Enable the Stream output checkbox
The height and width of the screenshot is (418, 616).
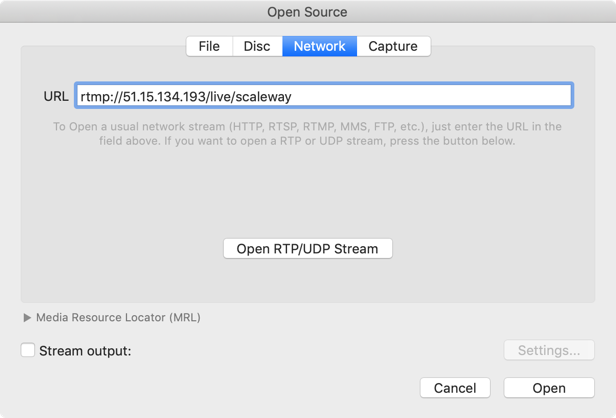coord(28,351)
